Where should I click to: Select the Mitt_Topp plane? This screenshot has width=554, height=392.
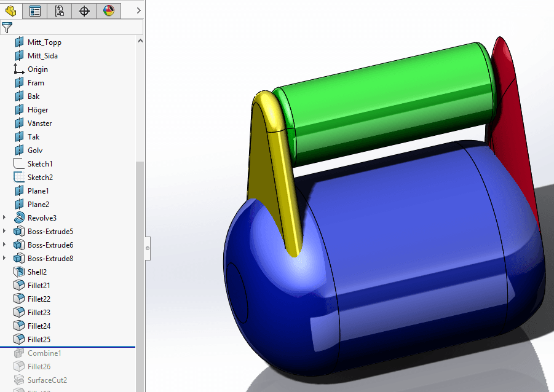[44, 42]
